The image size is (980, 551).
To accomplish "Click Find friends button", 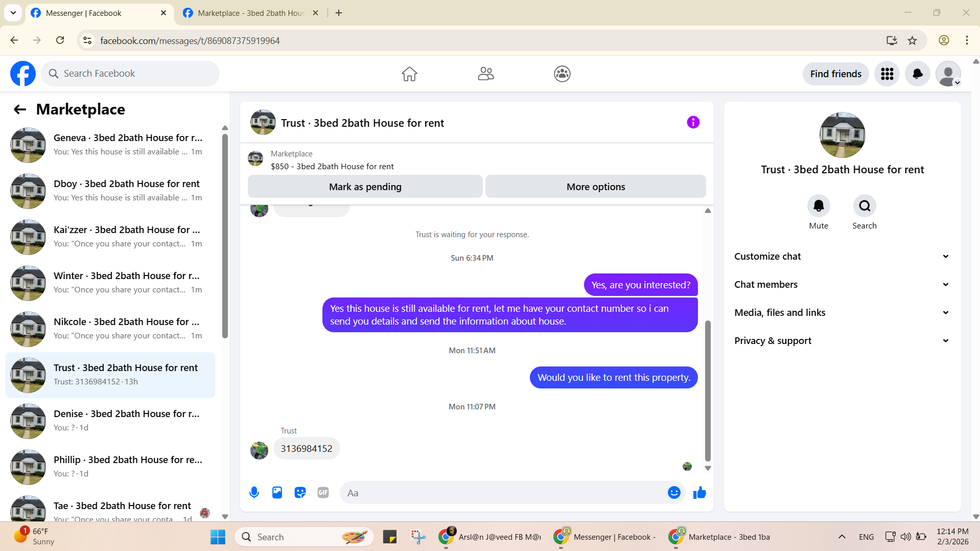I will click(x=836, y=74).
